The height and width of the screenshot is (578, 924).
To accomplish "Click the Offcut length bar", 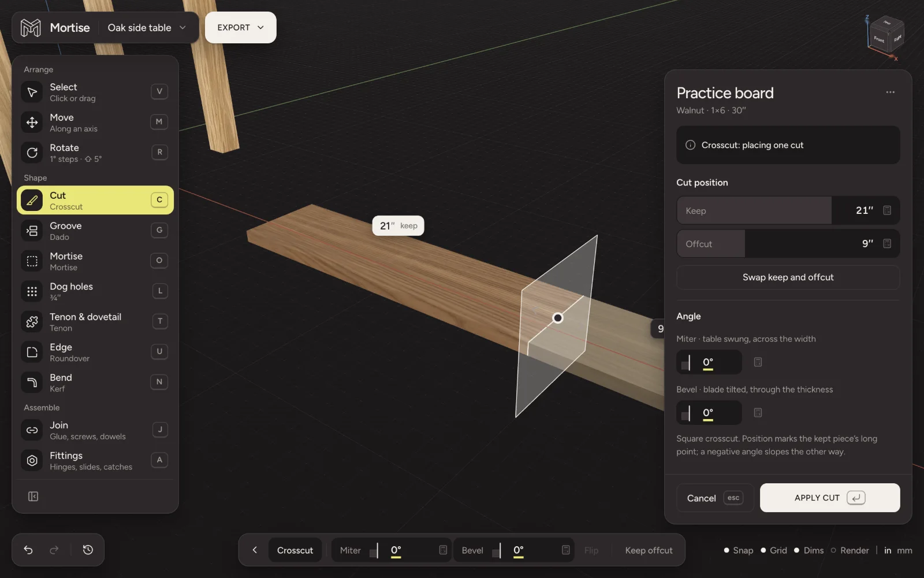I will pyautogui.click(x=788, y=244).
